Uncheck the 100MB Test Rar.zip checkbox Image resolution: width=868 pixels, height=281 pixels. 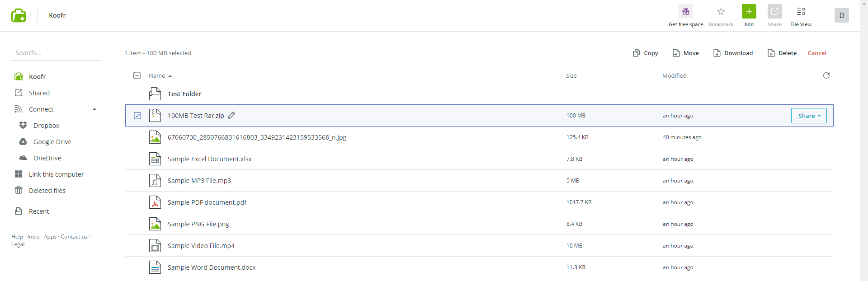click(137, 116)
